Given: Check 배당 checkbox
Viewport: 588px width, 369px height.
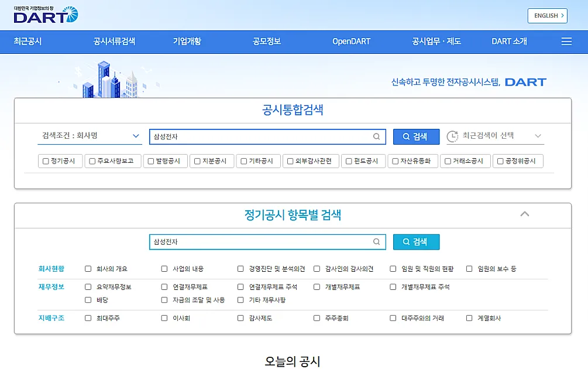Looking at the screenshot, I should [88, 300].
